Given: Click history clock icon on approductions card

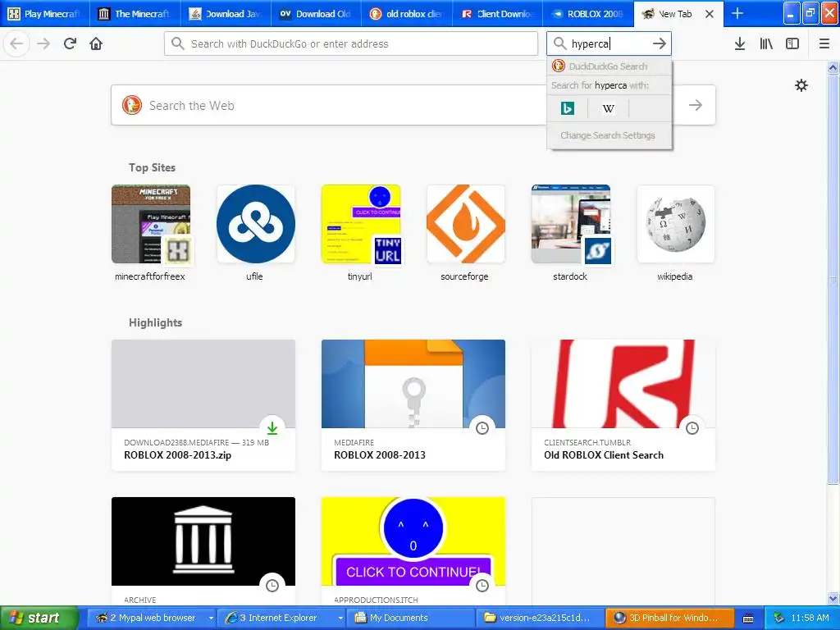Looking at the screenshot, I should pyautogui.click(x=482, y=586).
